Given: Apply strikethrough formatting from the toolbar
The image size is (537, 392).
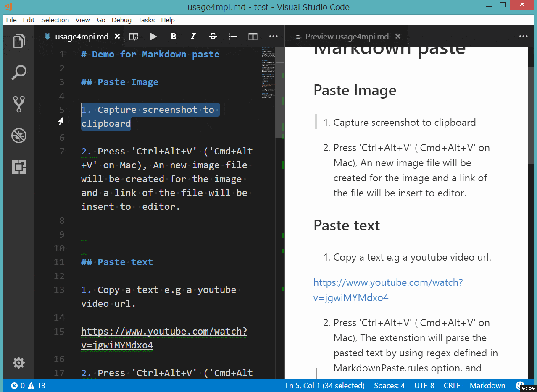Looking at the screenshot, I should 213,37.
